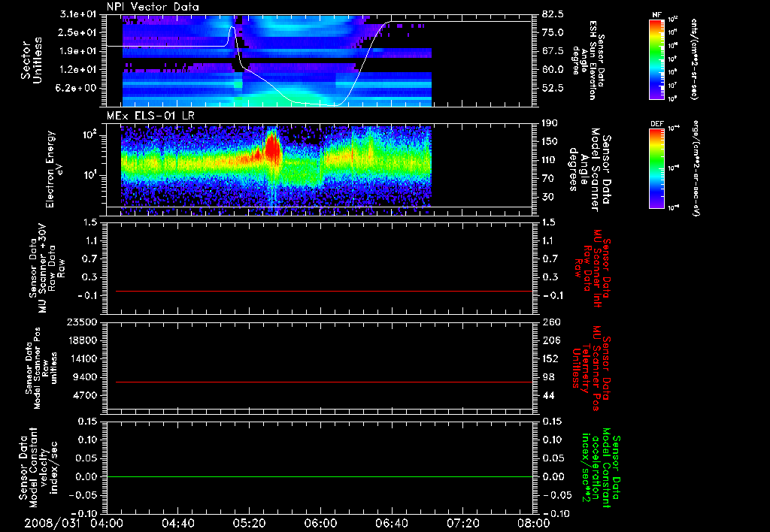This screenshot has height=532, width=770.
Task: Click the 06:00 time axis label
Action: coord(320,523)
